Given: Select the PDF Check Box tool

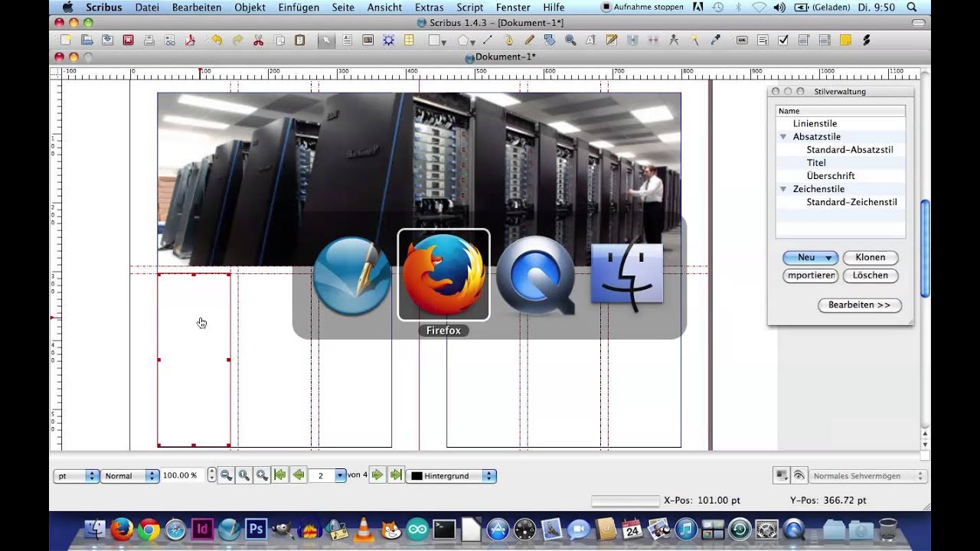Looking at the screenshot, I should click(x=783, y=40).
